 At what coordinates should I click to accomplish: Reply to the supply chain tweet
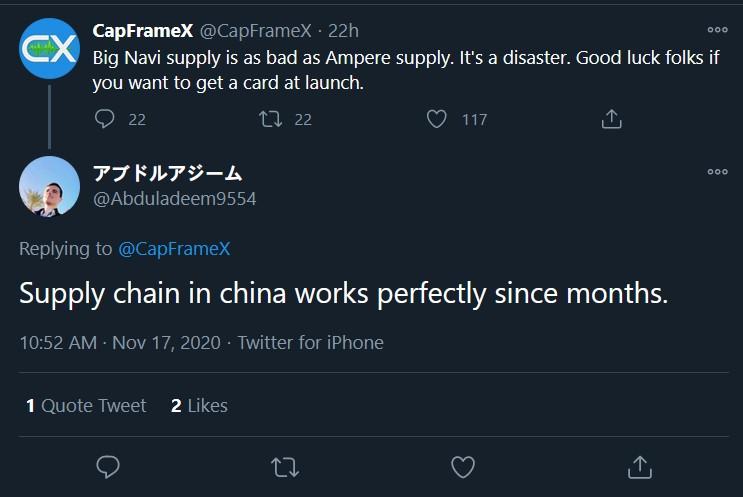coord(108,466)
